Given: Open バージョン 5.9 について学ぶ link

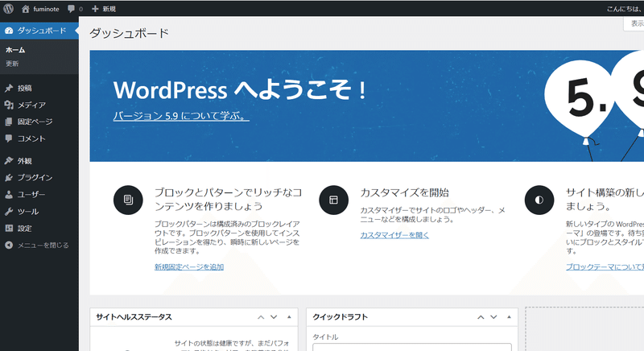Looking at the screenshot, I should point(181,116).
